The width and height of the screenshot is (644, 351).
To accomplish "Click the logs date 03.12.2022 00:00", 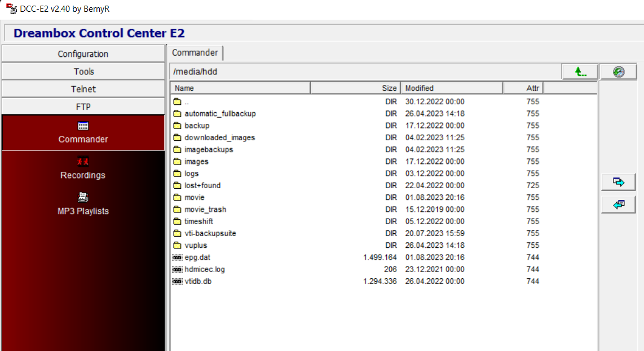I will coord(435,173).
